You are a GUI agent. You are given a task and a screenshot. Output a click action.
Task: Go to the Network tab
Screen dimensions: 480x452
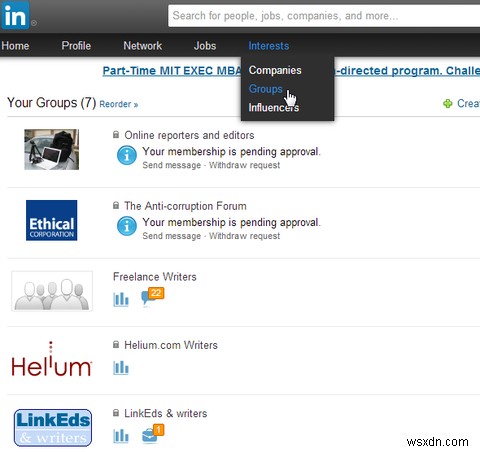(x=143, y=46)
